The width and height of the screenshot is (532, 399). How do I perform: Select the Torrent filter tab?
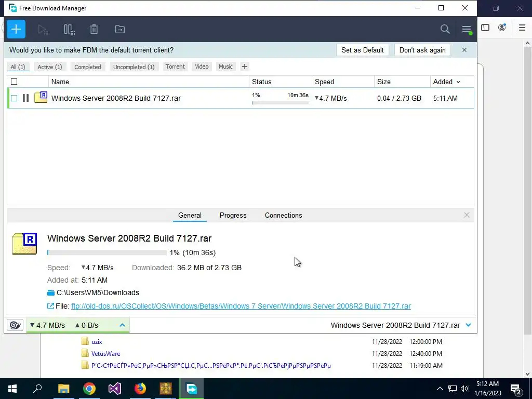click(176, 66)
